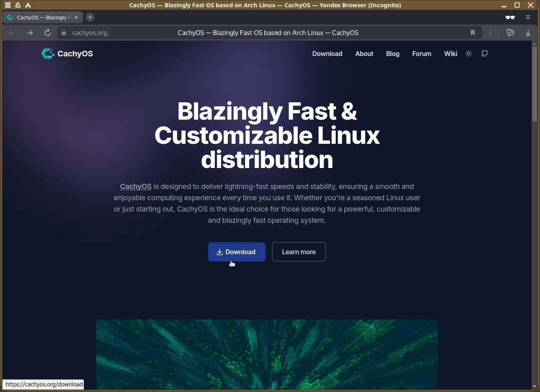Go back to the previous page
This screenshot has width=540, height=392.
pos(12,33)
